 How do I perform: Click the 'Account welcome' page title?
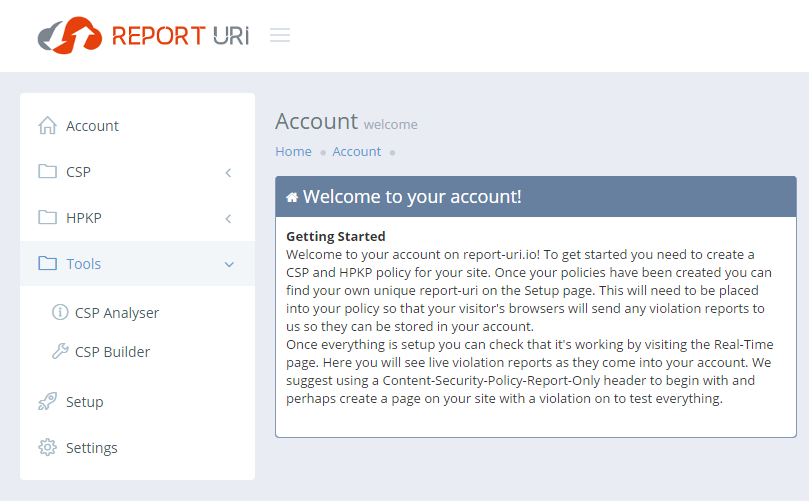tap(346, 122)
